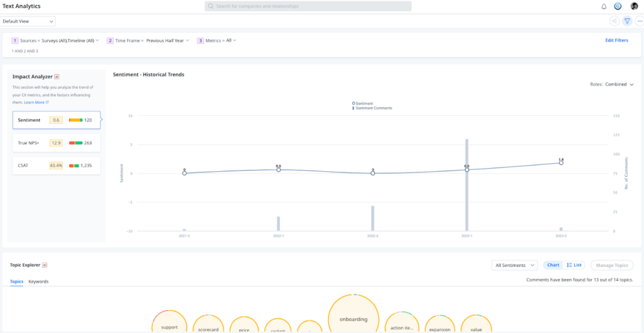
Task: Click the filter number 2 badge
Action: pyautogui.click(x=110, y=41)
